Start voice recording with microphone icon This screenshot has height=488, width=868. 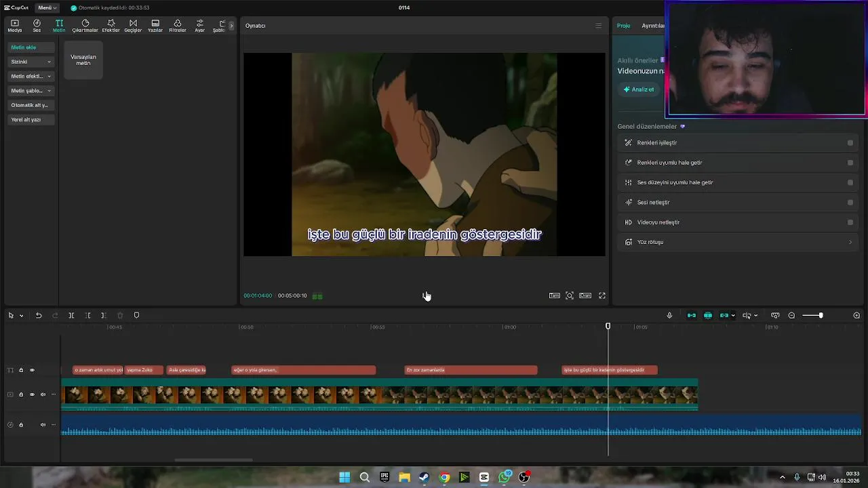click(669, 315)
